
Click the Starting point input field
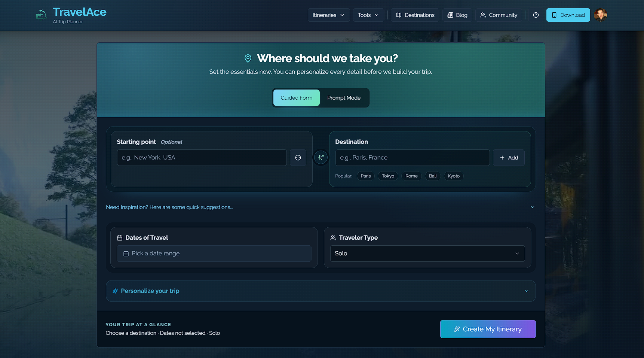(x=202, y=158)
